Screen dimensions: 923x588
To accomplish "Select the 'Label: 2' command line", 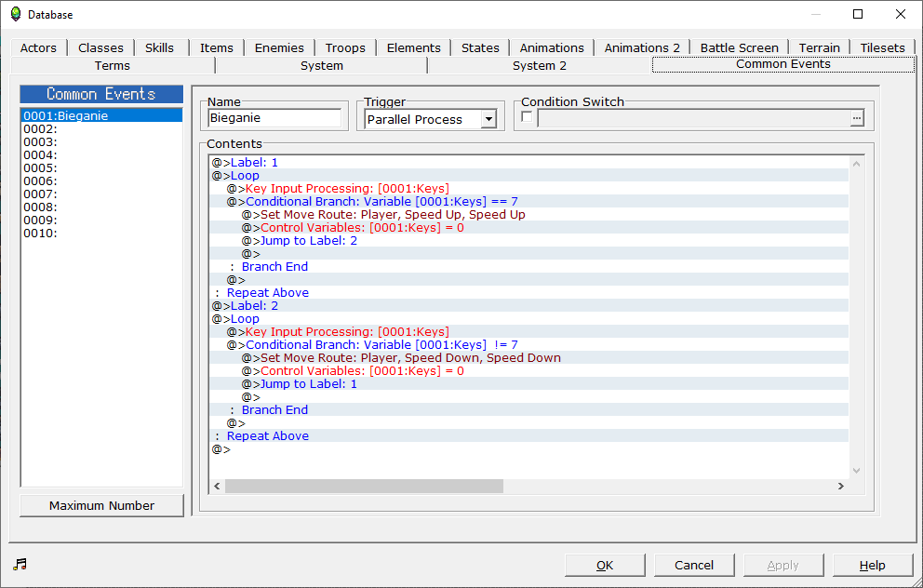I will click(x=529, y=305).
